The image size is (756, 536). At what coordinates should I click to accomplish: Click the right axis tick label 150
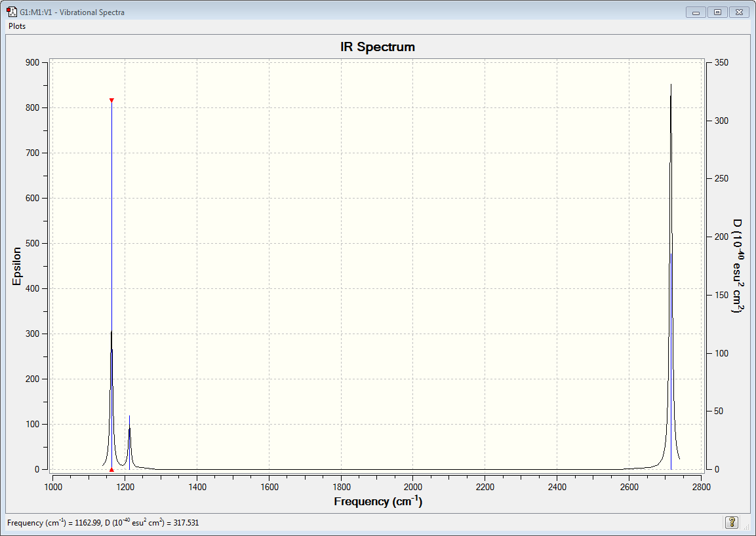click(722, 295)
